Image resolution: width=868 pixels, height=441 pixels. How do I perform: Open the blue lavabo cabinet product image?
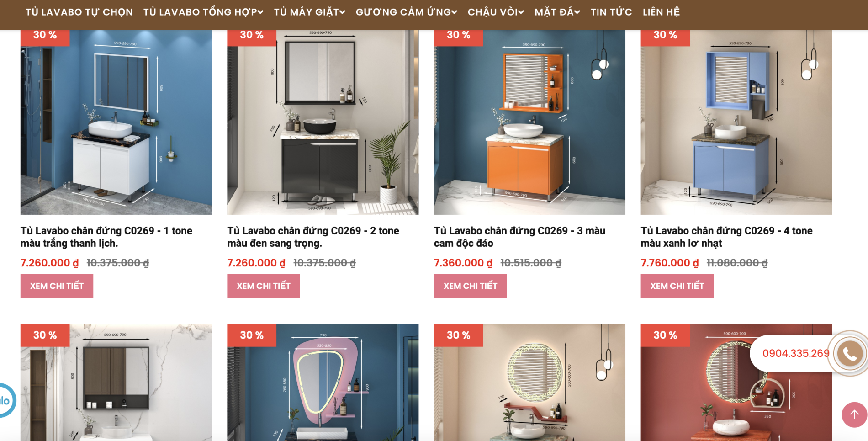736,122
